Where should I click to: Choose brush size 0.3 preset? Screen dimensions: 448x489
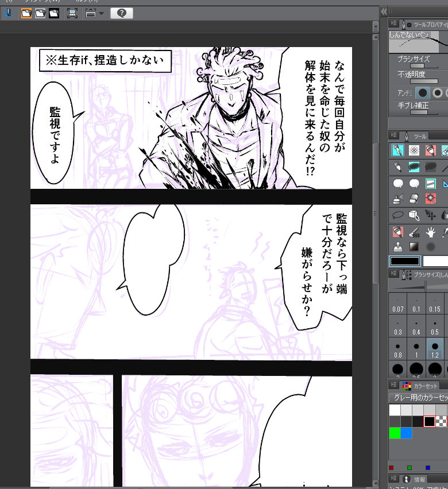click(x=397, y=326)
